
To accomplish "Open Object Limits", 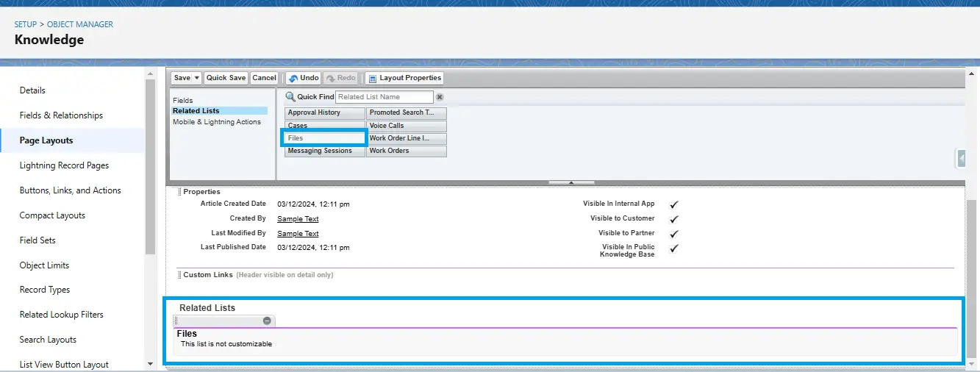I will (44, 265).
